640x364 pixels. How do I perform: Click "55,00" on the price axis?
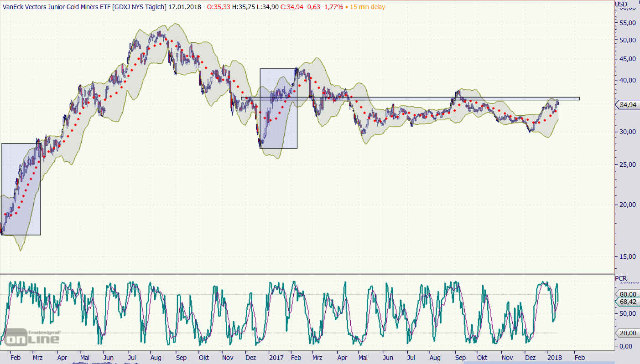(x=627, y=23)
